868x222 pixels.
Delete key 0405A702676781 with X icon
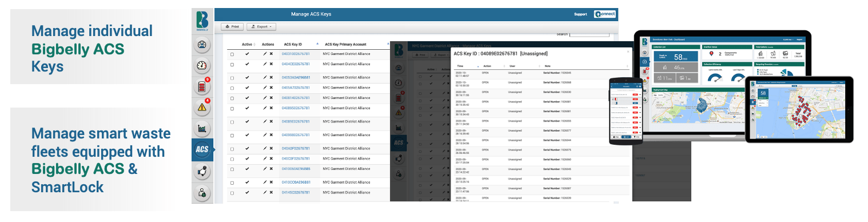(271, 88)
